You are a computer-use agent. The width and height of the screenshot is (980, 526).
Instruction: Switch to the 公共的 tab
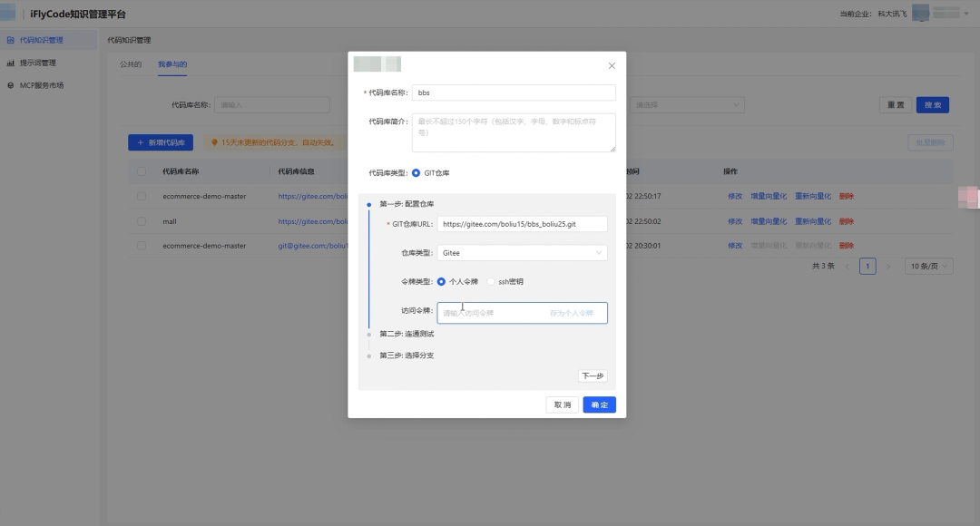(129, 64)
